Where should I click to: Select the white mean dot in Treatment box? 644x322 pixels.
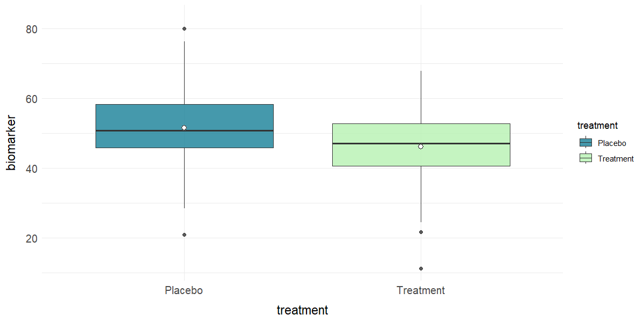(x=421, y=147)
